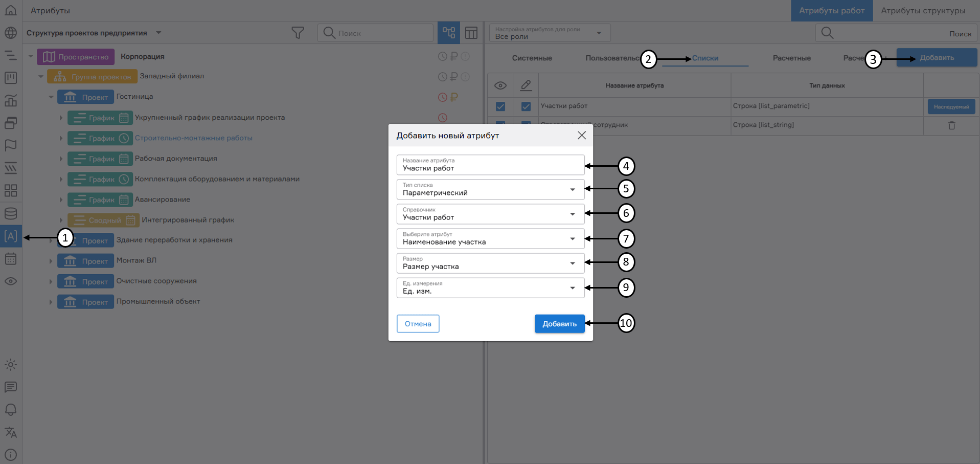Open the globe icon in left sidebar
This screenshot has width=980, height=464.
[11, 33]
